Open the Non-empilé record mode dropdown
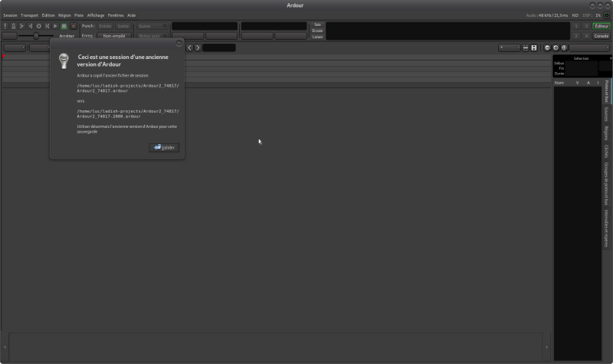 (114, 36)
